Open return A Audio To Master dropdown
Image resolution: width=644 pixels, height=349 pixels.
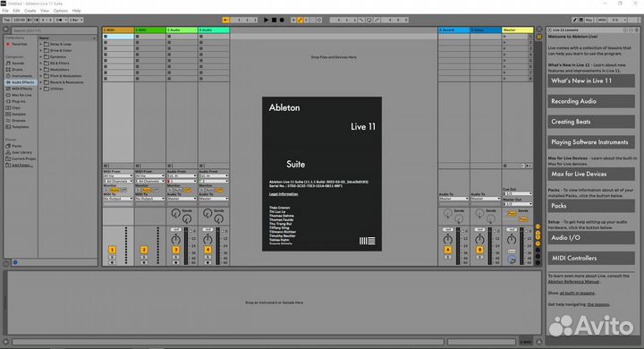(x=453, y=199)
